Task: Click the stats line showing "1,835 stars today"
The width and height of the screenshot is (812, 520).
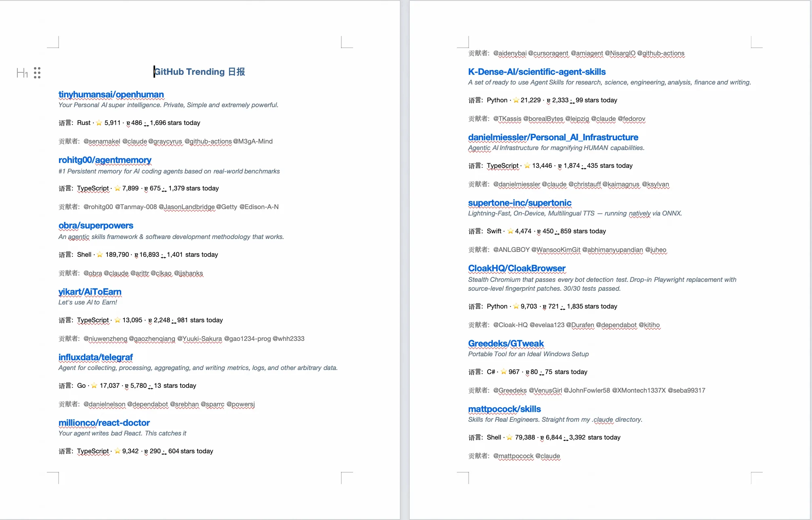Action: click(543, 307)
